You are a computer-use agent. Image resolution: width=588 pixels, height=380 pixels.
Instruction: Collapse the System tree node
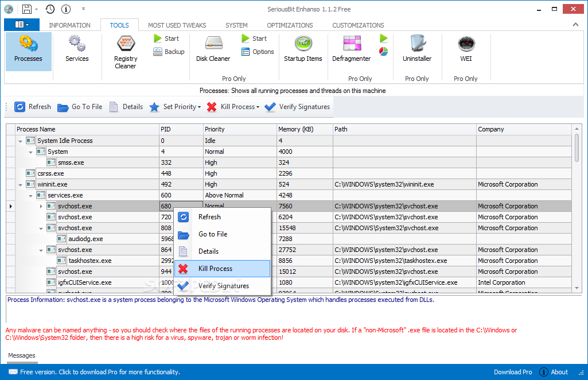(31, 152)
